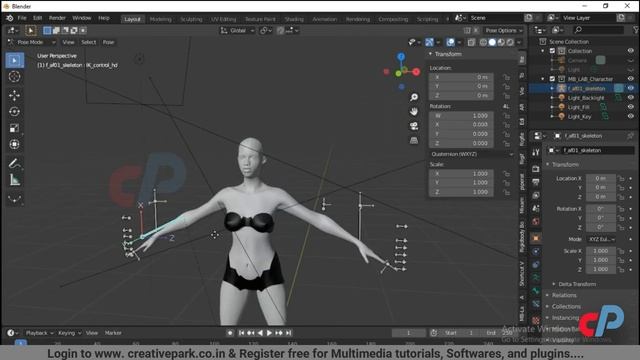Select the Scale tool
The width and height of the screenshot is (640, 360).
(x=15, y=128)
